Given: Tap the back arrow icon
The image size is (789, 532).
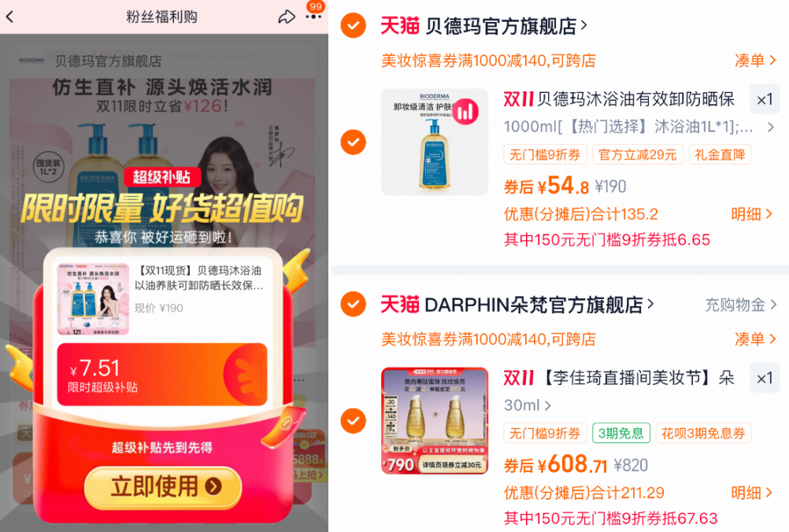Looking at the screenshot, I should point(9,17).
